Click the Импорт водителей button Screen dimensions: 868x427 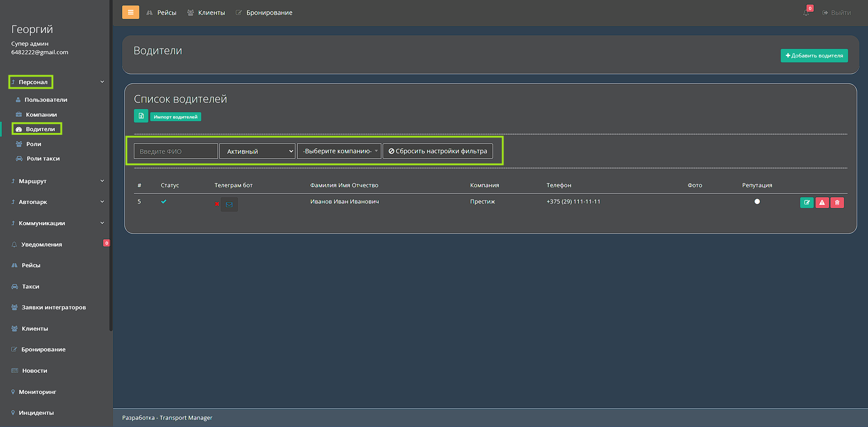click(175, 117)
